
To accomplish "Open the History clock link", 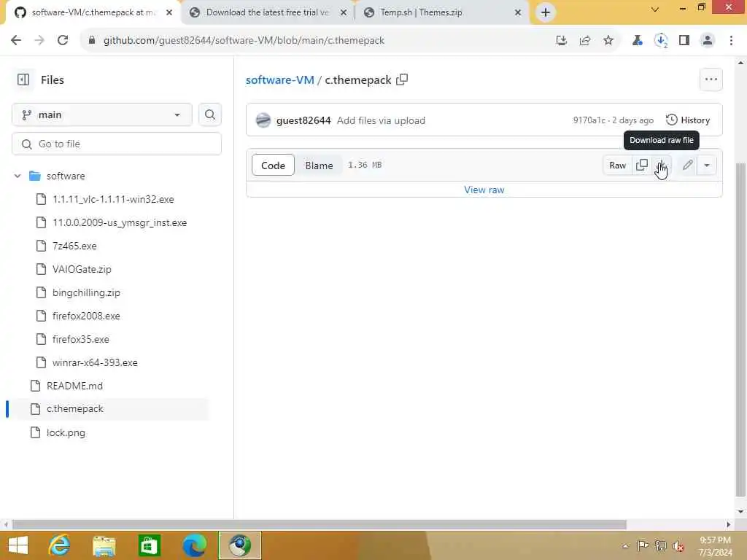I will pyautogui.click(x=688, y=120).
